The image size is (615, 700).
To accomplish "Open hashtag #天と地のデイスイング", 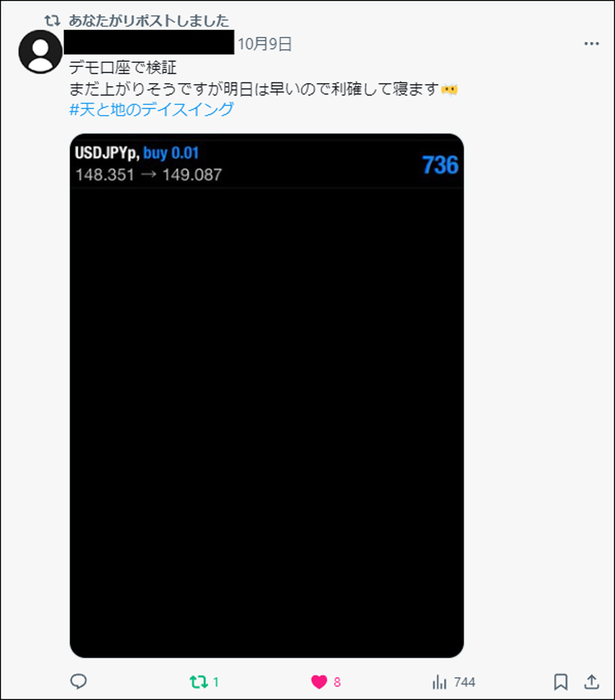I will click(x=151, y=109).
